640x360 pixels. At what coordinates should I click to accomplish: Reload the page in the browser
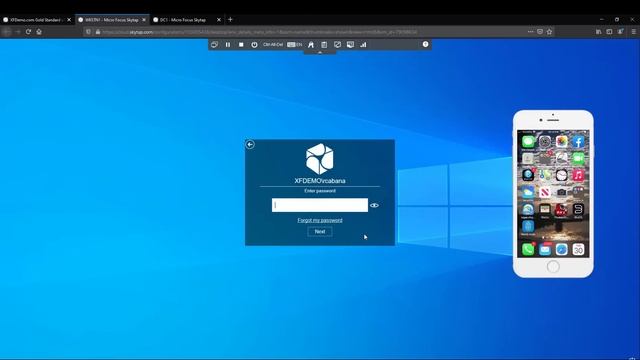28,31
